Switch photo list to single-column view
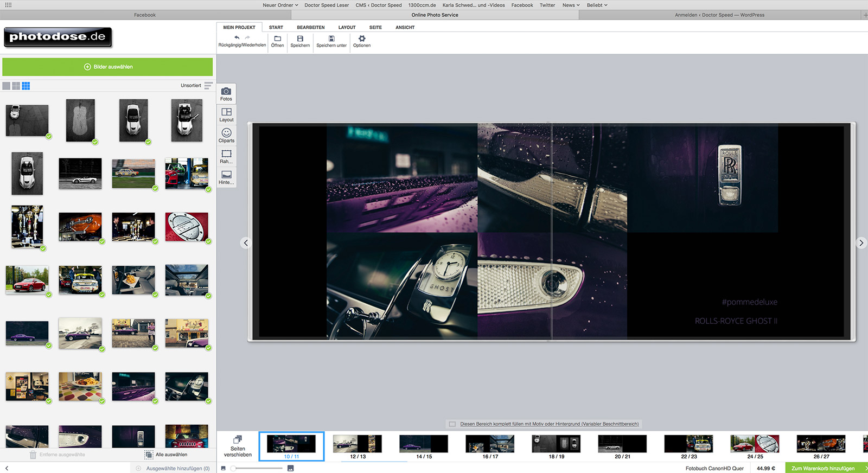The image size is (868, 473). click(x=7, y=86)
